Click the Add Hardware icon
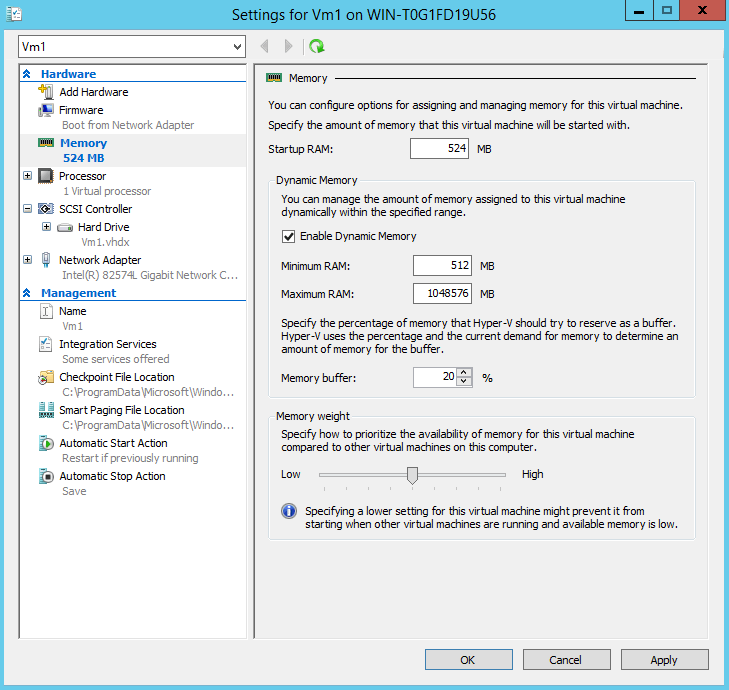729x690 pixels. (x=46, y=92)
